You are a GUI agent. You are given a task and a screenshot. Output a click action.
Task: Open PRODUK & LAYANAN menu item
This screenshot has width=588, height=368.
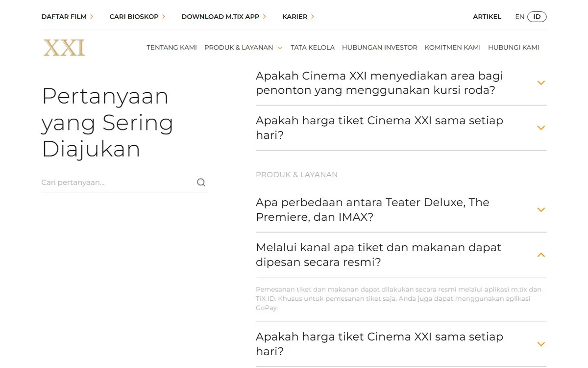(239, 48)
